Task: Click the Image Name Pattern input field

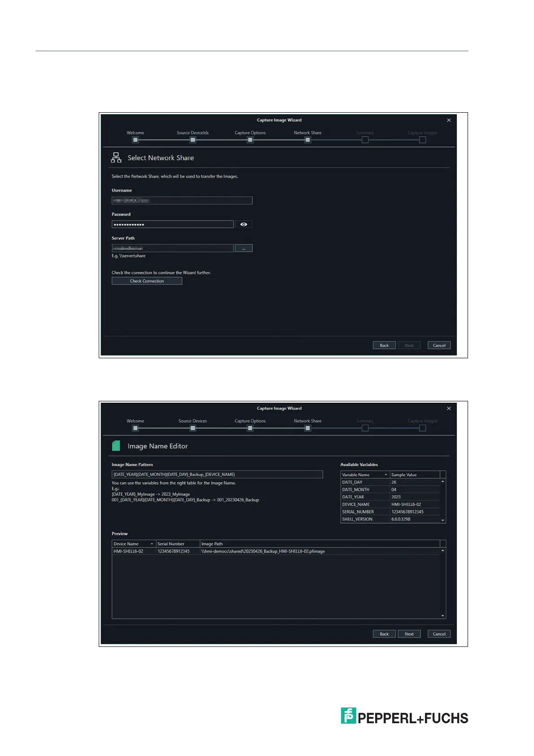Action: tap(217, 475)
